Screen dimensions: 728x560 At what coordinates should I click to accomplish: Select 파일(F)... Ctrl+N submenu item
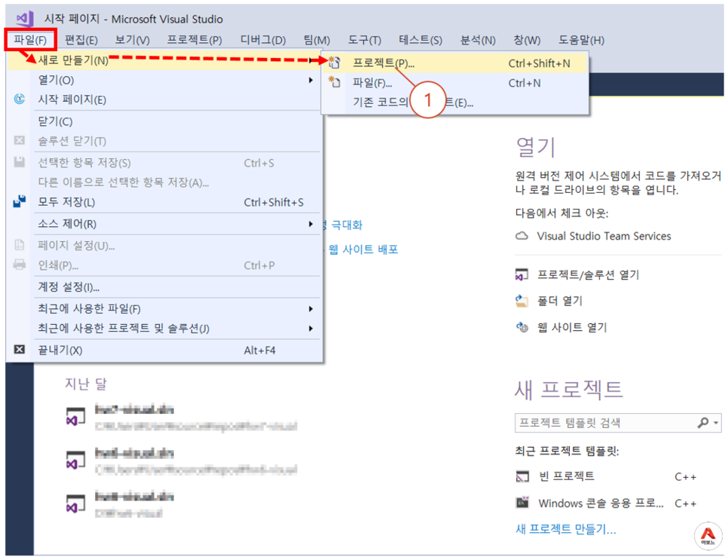(455, 83)
